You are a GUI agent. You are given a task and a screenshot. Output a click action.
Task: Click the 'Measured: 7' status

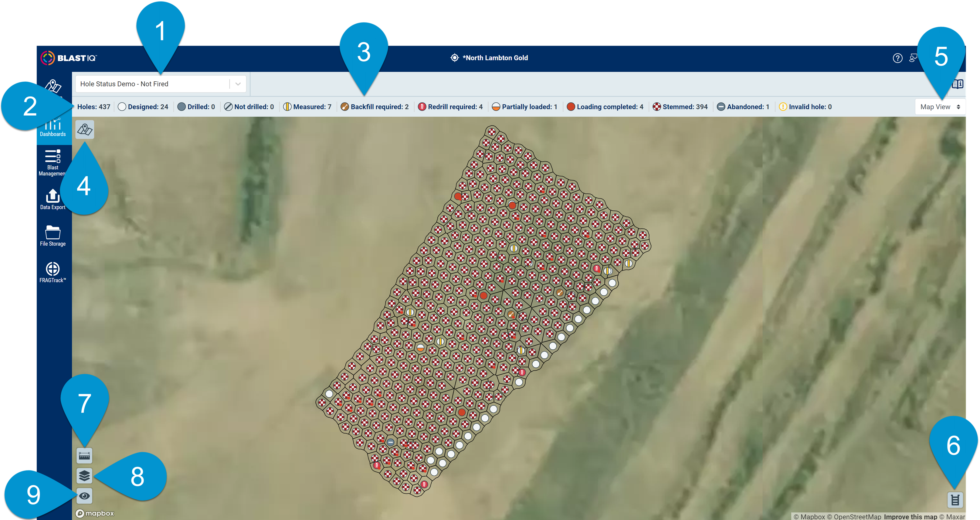(307, 107)
